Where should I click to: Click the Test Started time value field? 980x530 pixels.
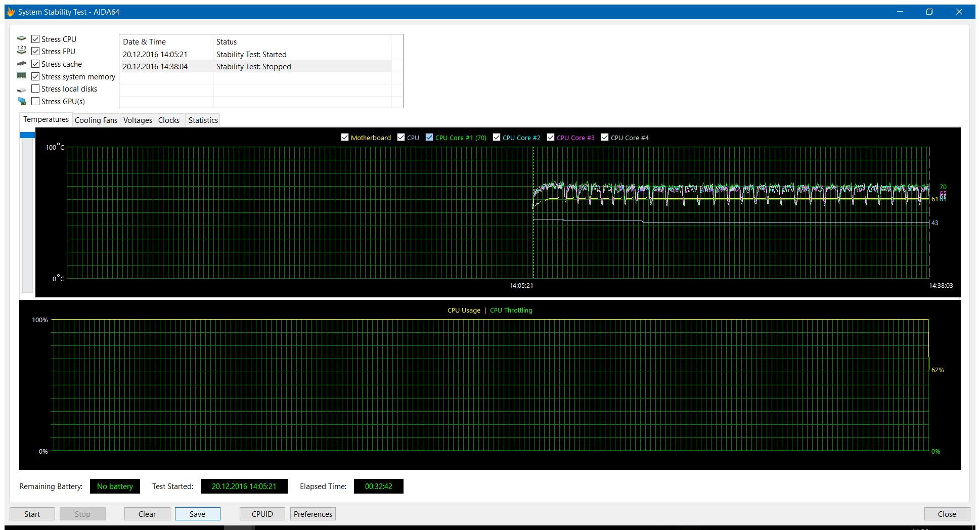(x=244, y=486)
